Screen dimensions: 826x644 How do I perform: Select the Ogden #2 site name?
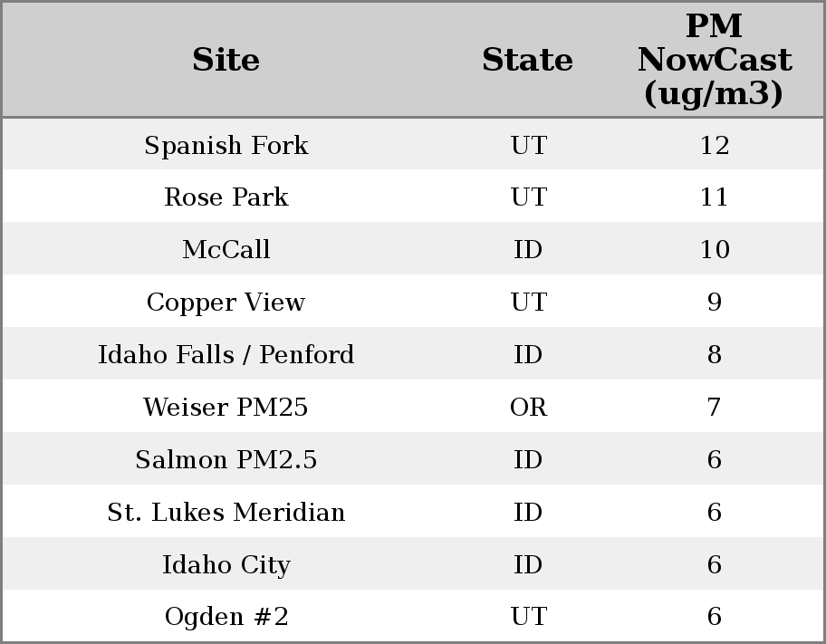pyautogui.click(x=226, y=617)
